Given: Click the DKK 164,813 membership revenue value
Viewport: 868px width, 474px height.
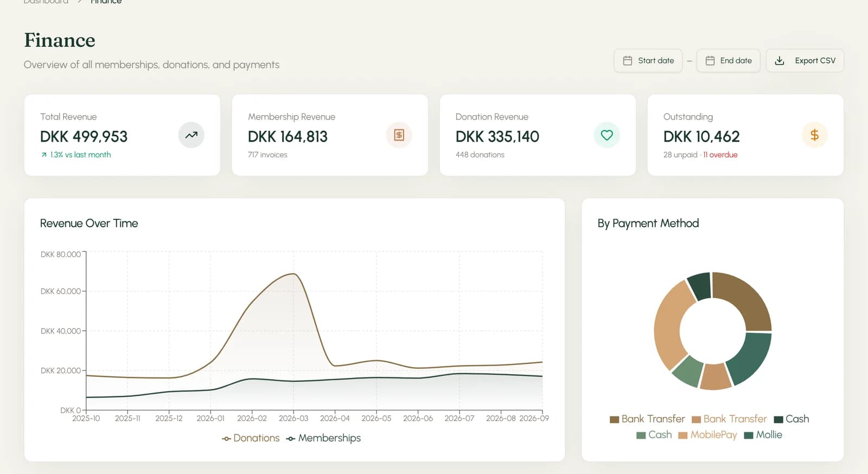Looking at the screenshot, I should 288,136.
